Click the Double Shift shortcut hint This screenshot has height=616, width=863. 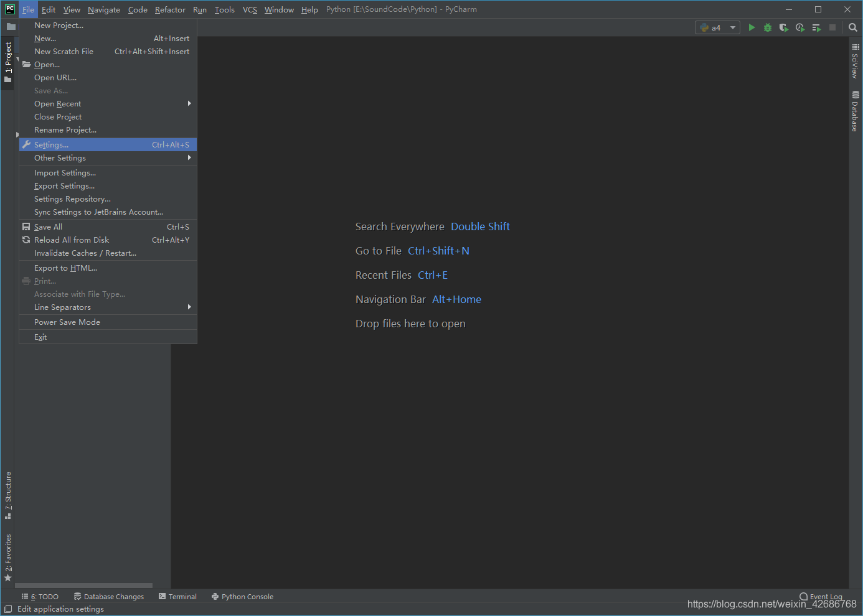click(x=480, y=226)
